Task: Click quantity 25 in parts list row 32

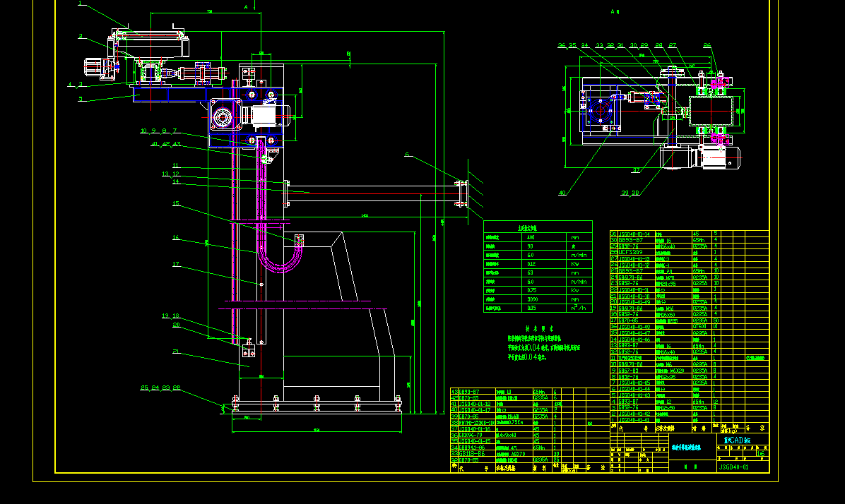Action: tap(556, 460)
